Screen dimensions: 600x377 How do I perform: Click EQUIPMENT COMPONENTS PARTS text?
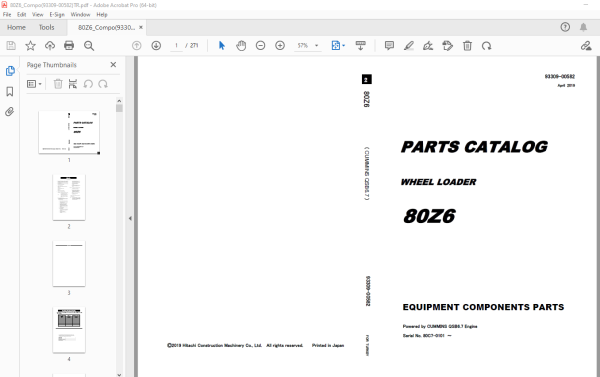coord(483,307)
